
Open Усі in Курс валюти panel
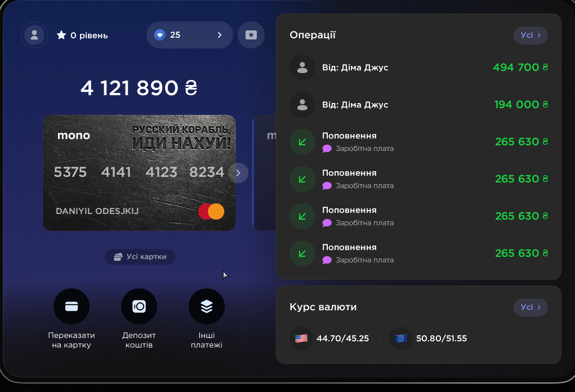531,308
